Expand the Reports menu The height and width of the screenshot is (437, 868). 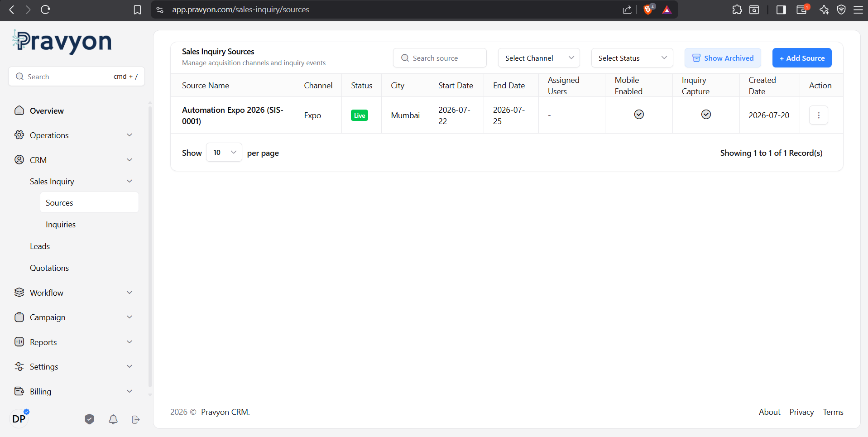click(74, 342)
